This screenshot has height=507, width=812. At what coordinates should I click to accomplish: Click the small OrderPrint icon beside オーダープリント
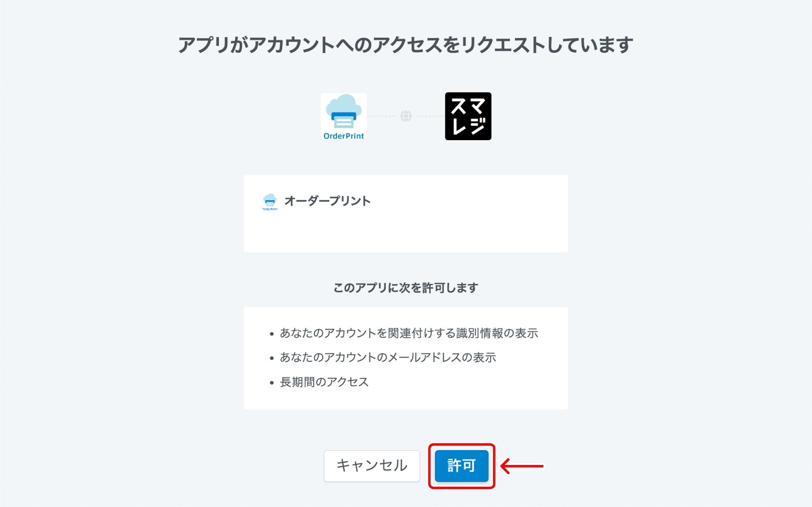(x=270, y=202)
